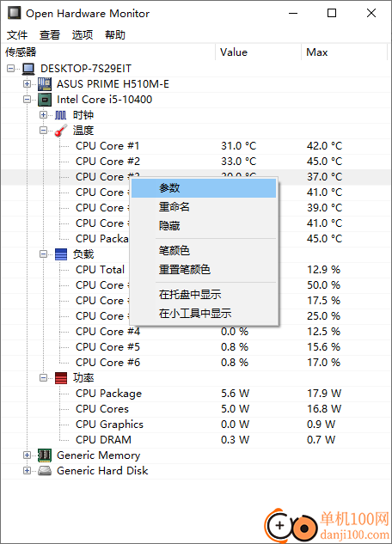
Task: Click the red 功率 power icon
Action: coord(61,378)
